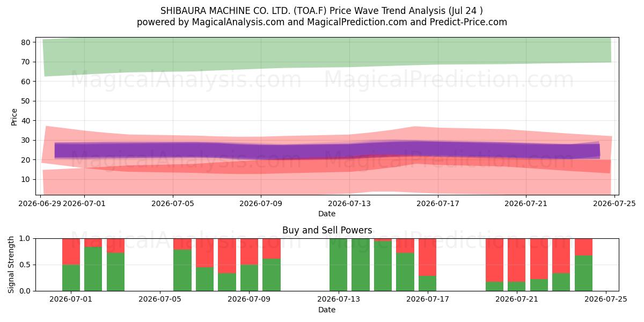Click the green segment of the 2026-07-09 signal bar

point(250,278)
